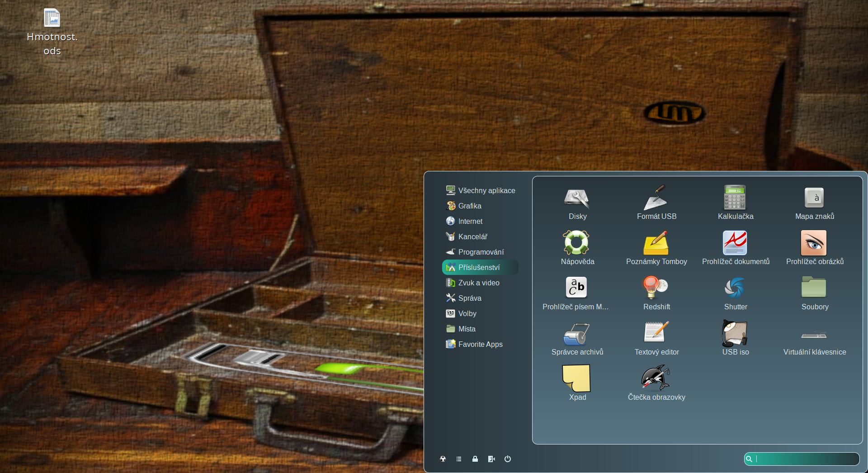
Task: Launch Kalkulačka calculator app
Action: pyautogui.click(x=735, y=202)
